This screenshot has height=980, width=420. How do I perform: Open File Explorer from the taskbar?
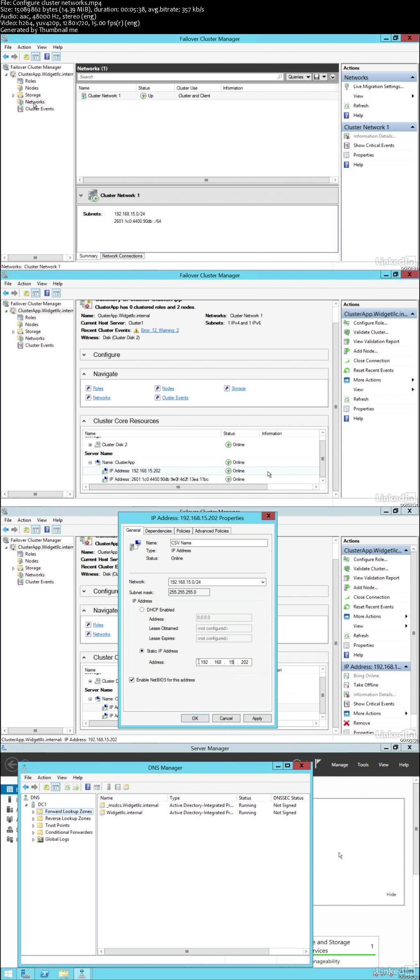64,973
